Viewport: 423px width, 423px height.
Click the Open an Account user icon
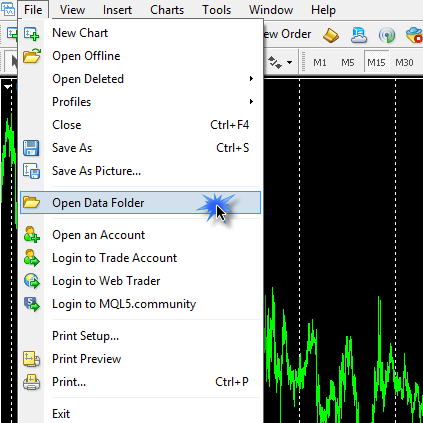32,234
